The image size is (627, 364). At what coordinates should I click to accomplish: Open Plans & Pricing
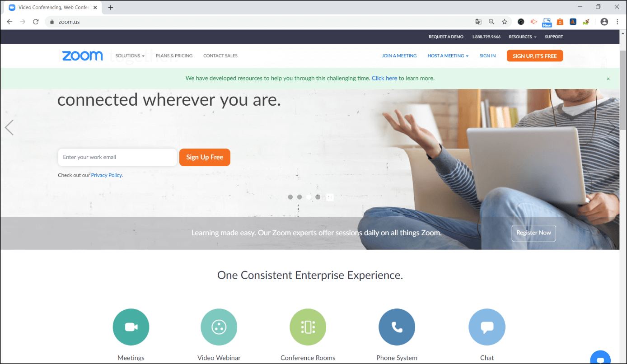pyautogui.click(x=174, y=56)
